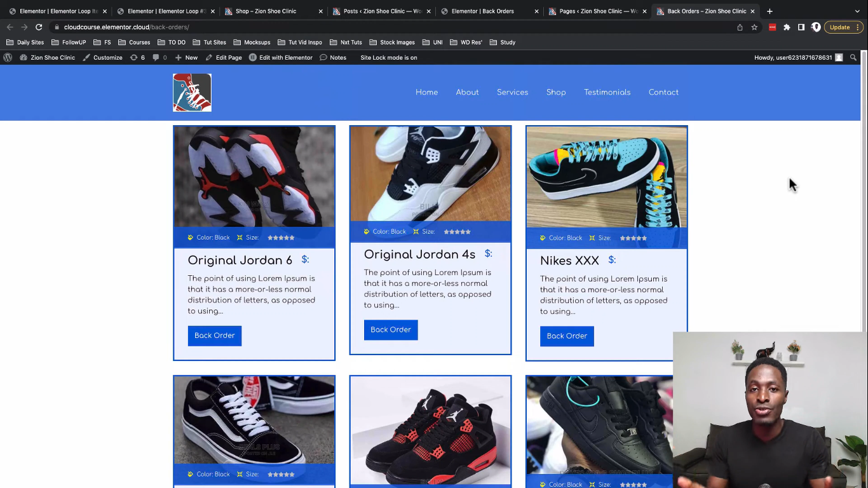Open Notes in the admin bar

coord(333,57)
